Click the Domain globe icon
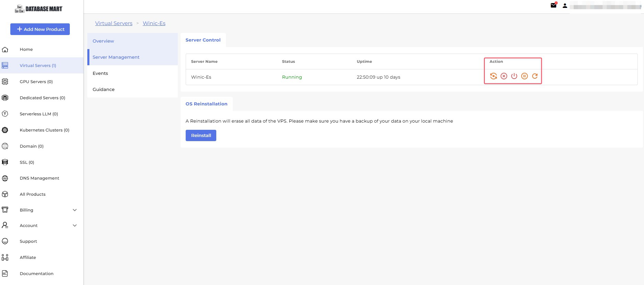Viewport: 644px width, 285px height. (x=5, y=146)
